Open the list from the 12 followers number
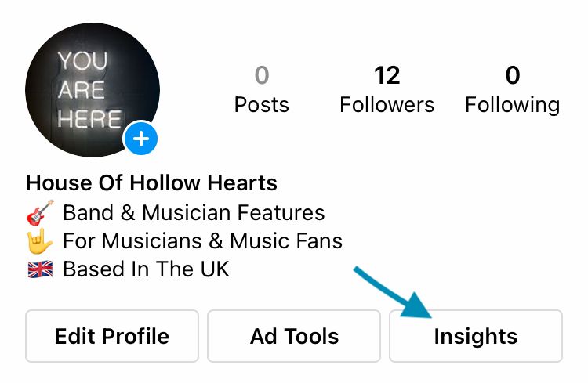The height and width of the screenshot is (383, 588). point(387,75)
